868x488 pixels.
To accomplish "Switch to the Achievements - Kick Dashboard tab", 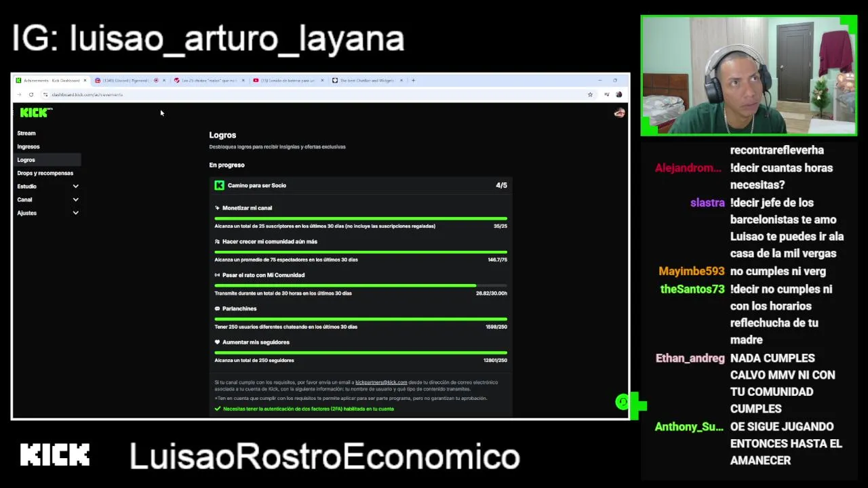I will (x=52, y=80).
